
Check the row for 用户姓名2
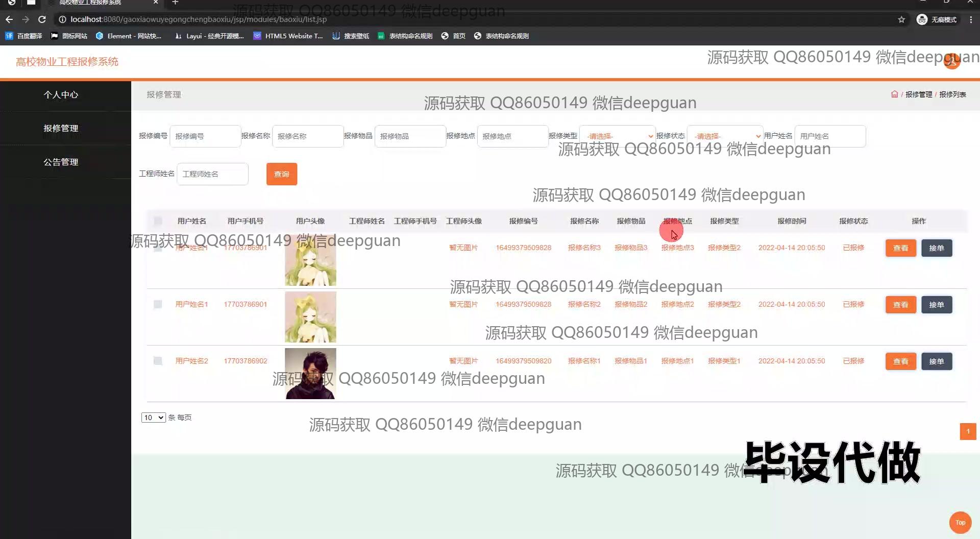click(x=158, y=361)
